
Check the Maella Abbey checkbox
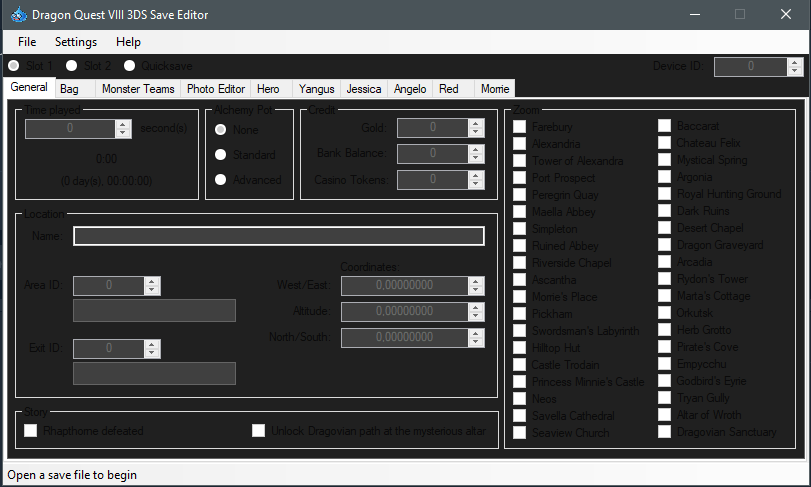tap(519, 212)
